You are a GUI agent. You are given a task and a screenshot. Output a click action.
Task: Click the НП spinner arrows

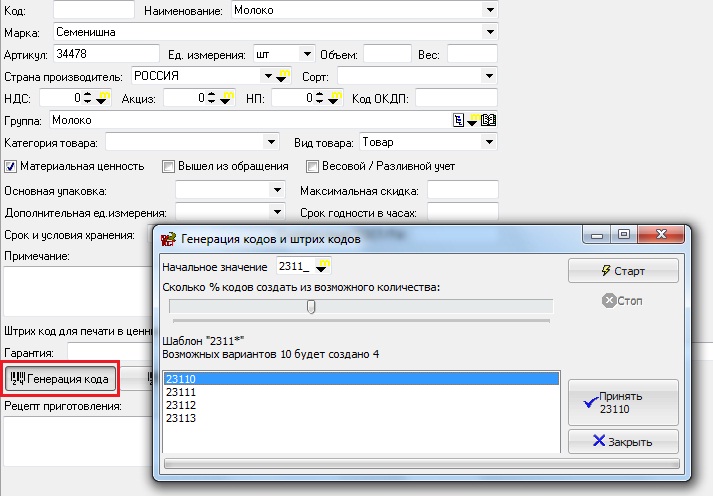tap(320, 98)
